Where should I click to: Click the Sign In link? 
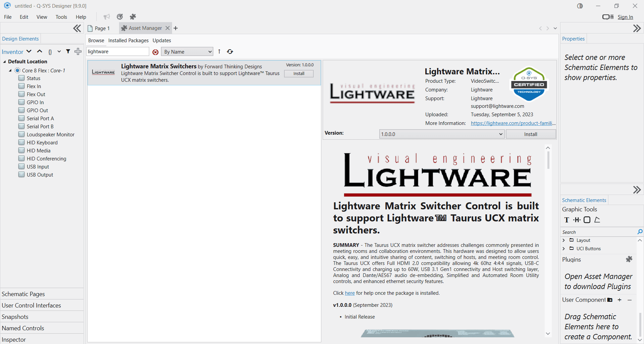[x=625, y=17]
